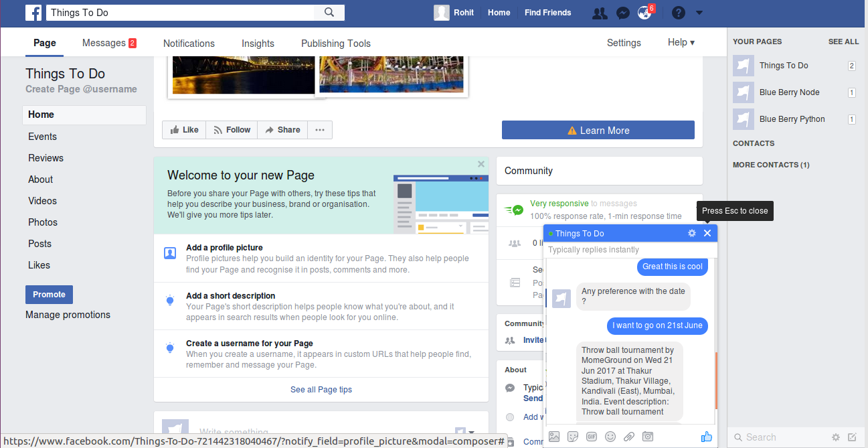Click the left night bridge photo thumbnail
This screenshot has width=868, height=448.
pos(243,74)
